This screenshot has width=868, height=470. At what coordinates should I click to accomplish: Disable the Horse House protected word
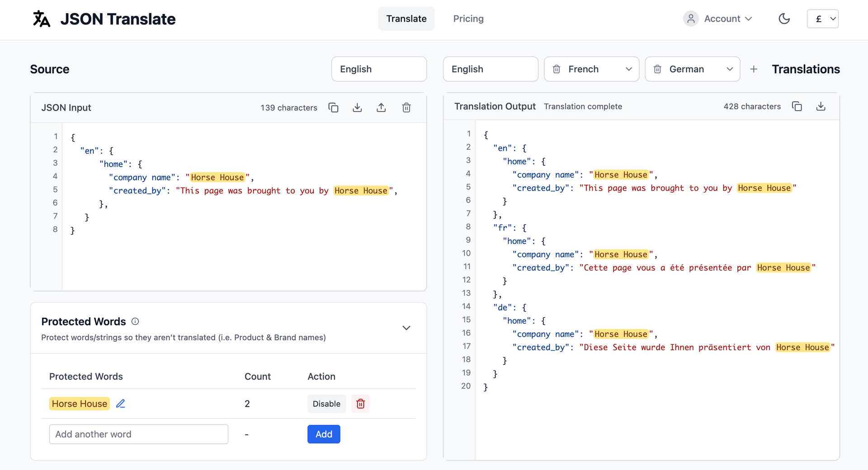pyautogui.click(x=326, y=404)
